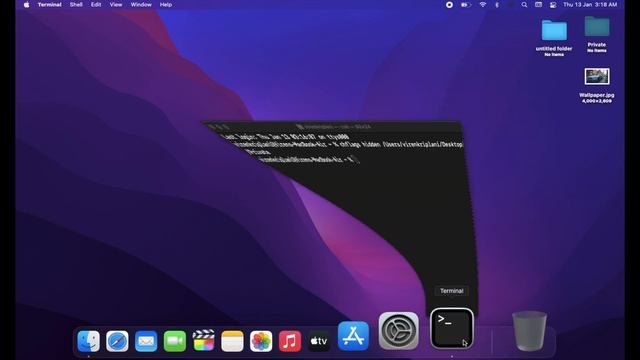Open Spotlight search

[x=524, y=5]
